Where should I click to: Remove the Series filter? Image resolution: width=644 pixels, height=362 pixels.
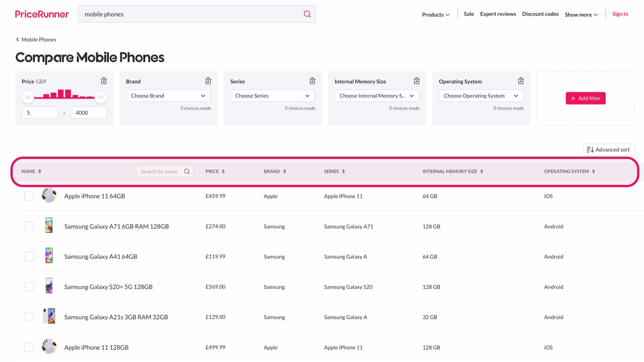pyautogui.click(x=312, y=81)
